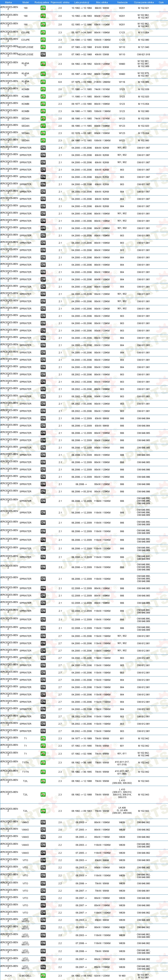Select engine code M 100.985

[144, 82]
